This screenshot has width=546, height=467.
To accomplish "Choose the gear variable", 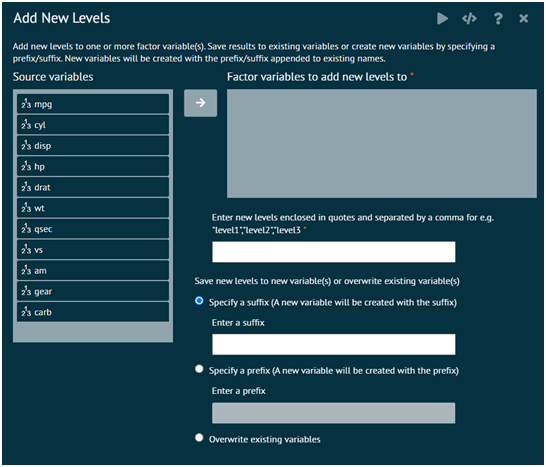I will coord(93,291).
